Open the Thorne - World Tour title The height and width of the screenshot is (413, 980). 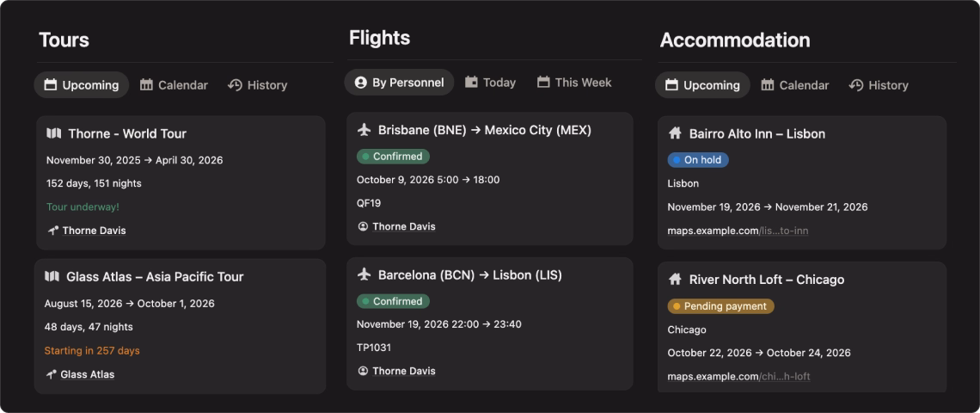(x=127, y=133)
